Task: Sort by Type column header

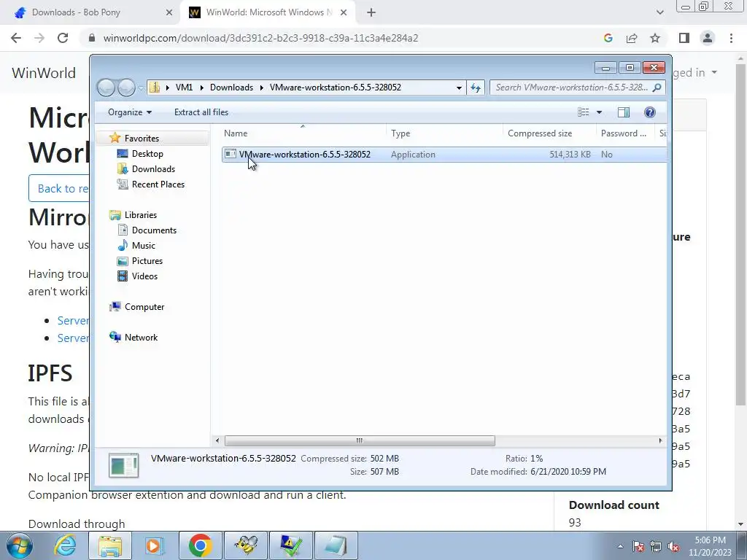Action: click(444, 133)
